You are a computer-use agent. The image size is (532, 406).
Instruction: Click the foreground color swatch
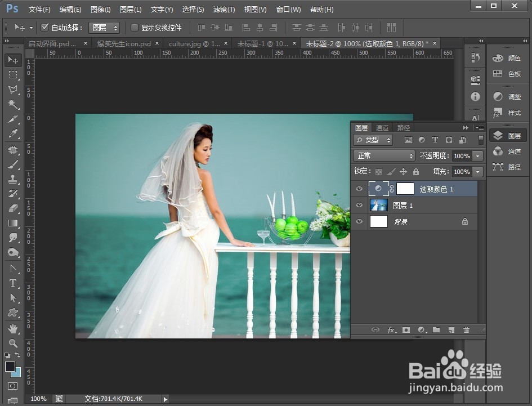10,366
